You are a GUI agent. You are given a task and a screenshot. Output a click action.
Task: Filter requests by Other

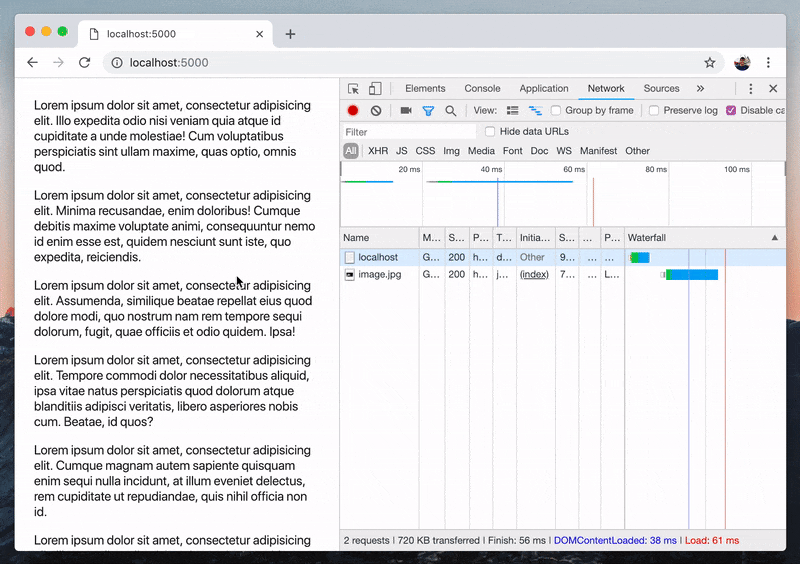tap(637, 151)
